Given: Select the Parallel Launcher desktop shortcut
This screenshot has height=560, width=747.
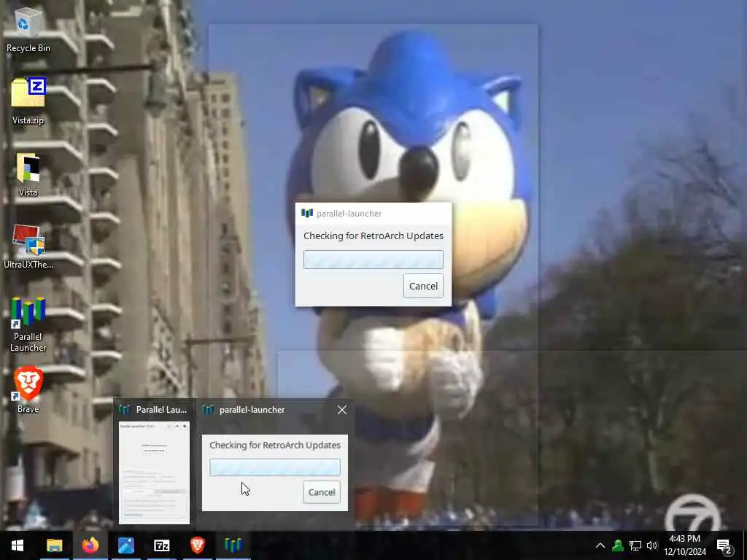Looking at the screenshot, I should pos(28,324).
